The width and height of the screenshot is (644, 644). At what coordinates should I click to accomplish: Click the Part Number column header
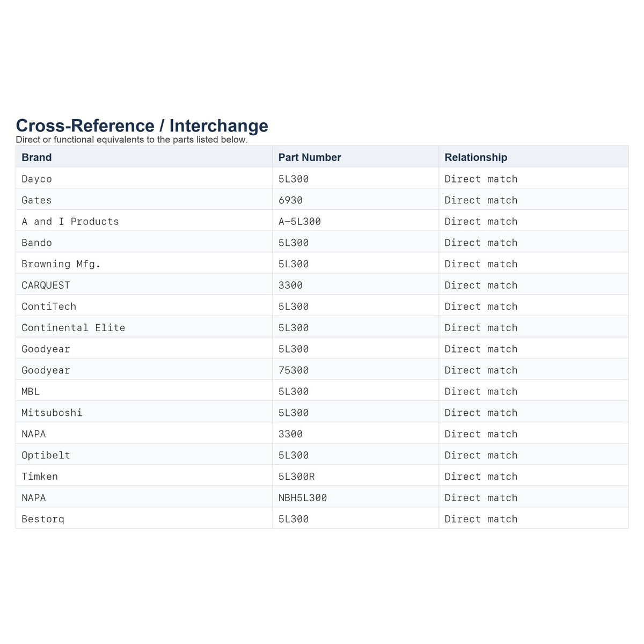pos(356,157)
